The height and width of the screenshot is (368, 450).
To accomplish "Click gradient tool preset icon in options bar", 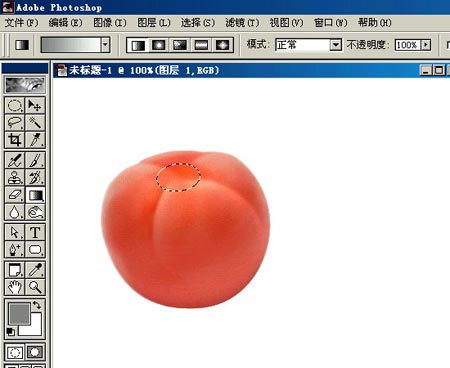I will (22, 45).
